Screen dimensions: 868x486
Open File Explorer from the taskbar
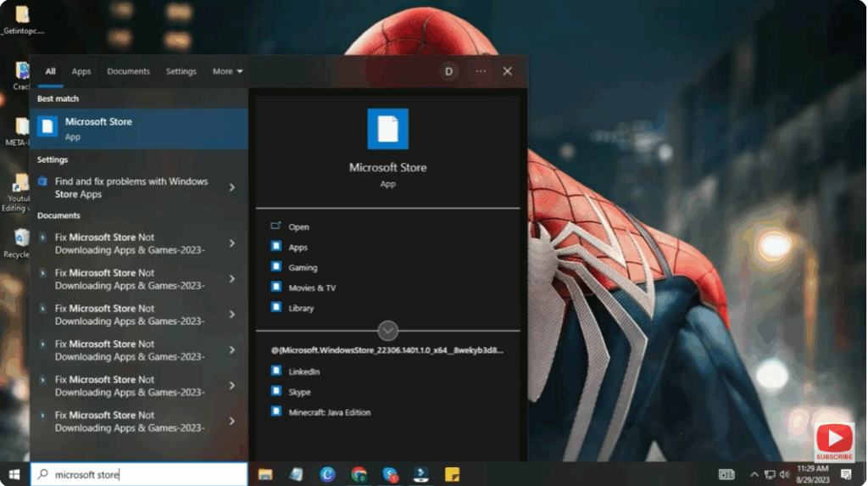click(265, 474)
